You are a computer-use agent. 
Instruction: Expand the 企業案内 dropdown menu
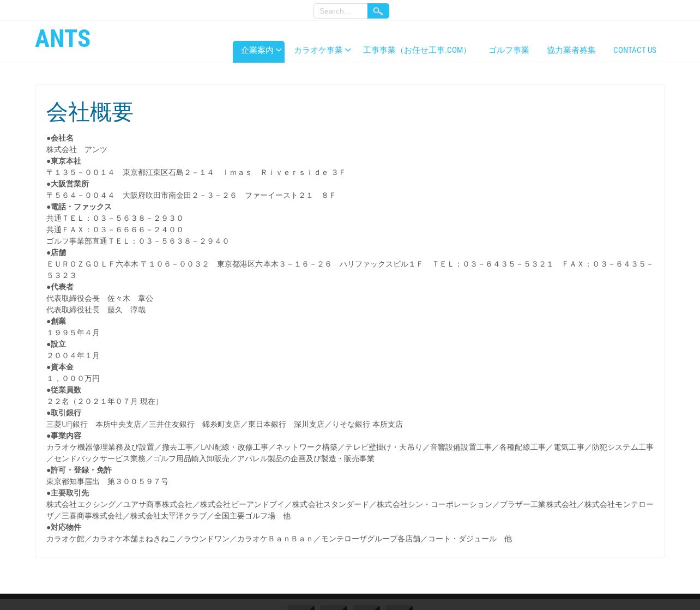[258, 51]
